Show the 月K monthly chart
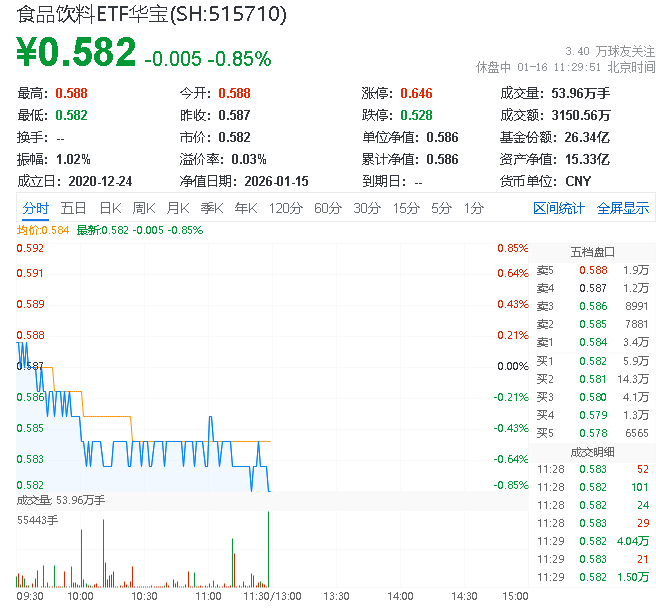Image resolution: width=656 pixels, height=615 pixels. point(178,208)
